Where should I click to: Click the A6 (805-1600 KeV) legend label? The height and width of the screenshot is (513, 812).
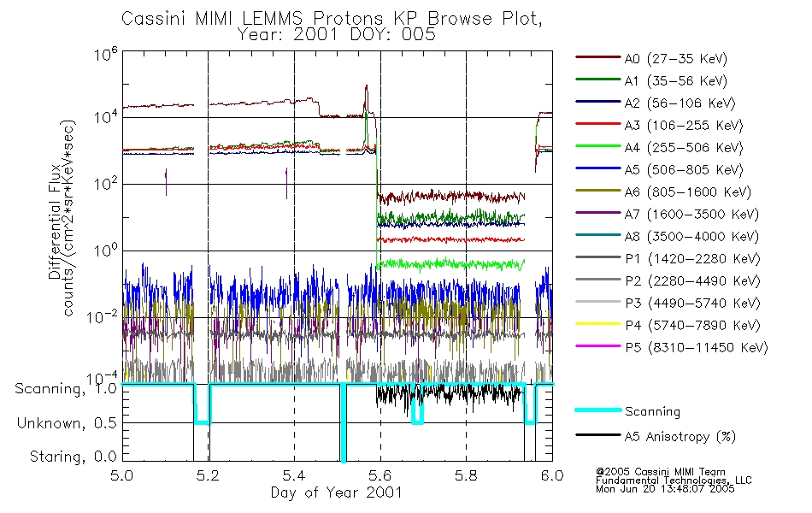tap(688, 192)
